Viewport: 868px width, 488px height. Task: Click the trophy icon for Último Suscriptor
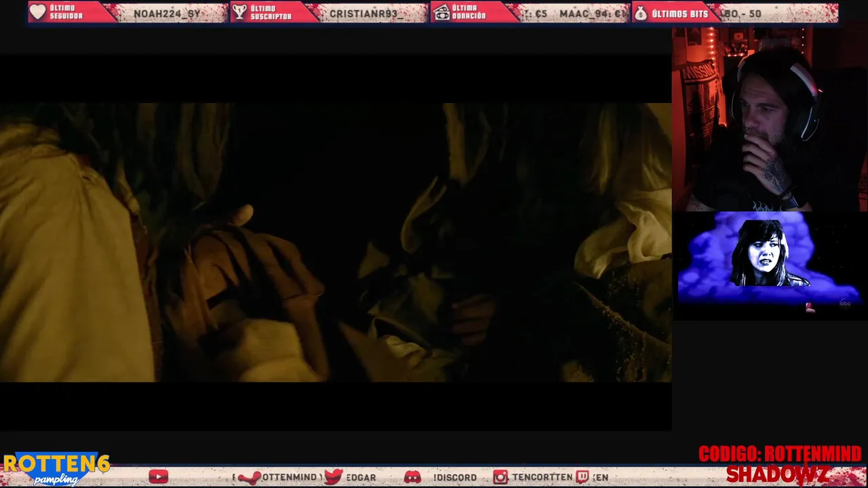[239, 12]
